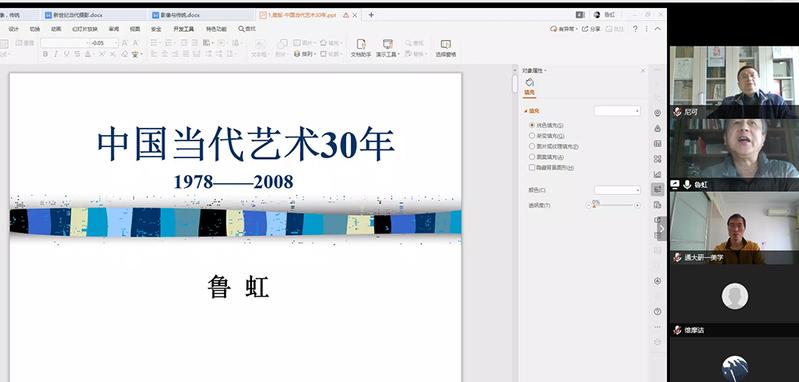Click the clear formatting eraser icon
799x382 pixels.
pos(125,54)
